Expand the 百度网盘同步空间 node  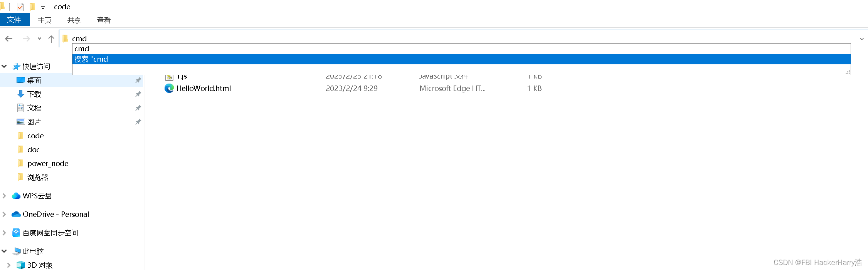4,233
